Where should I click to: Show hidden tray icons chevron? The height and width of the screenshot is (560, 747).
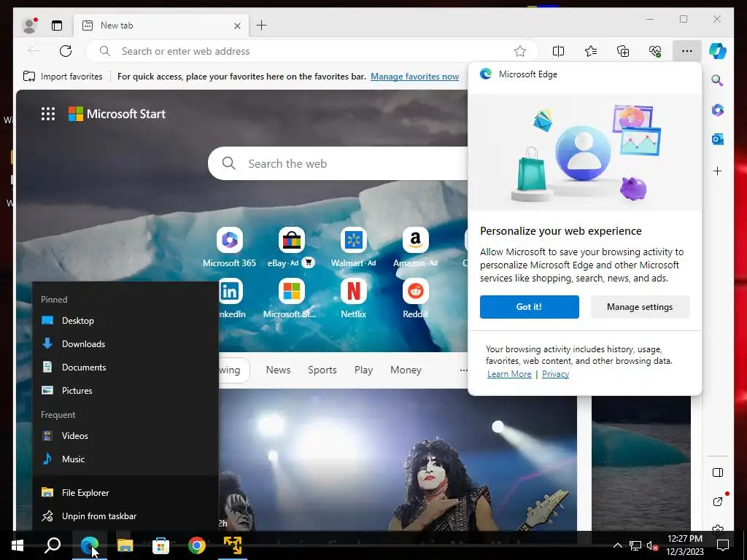pos(617,545)
